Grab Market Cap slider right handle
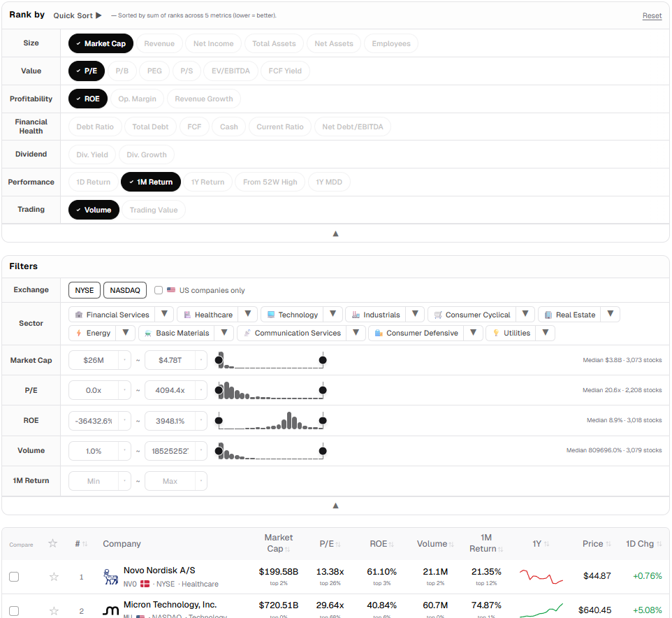 coord(323,360)
